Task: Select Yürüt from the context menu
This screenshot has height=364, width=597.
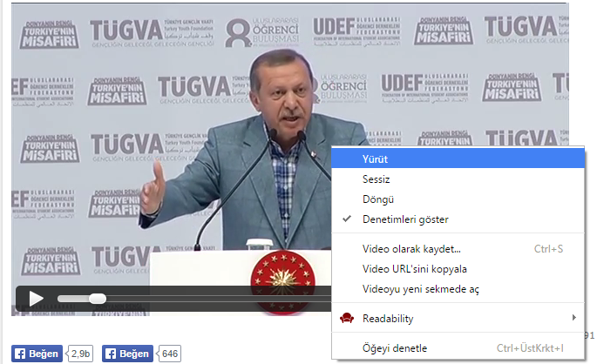Action: tap(376, 159)
